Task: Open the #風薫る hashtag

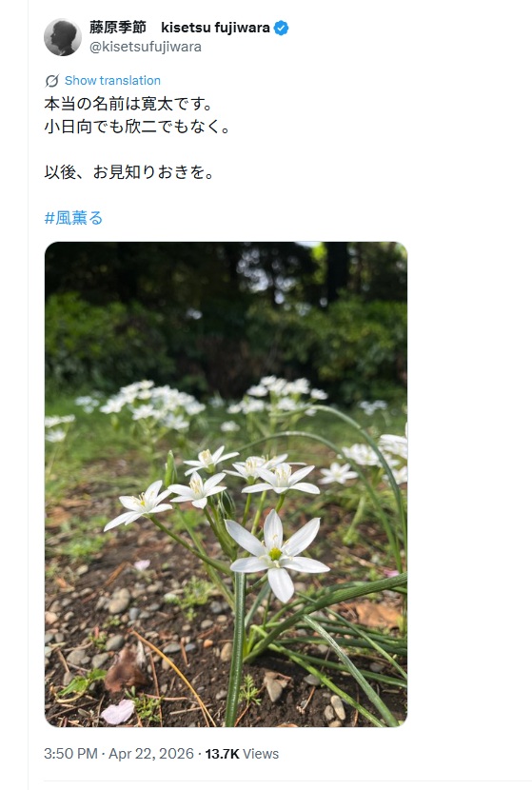Action: [x=73, y=218]
